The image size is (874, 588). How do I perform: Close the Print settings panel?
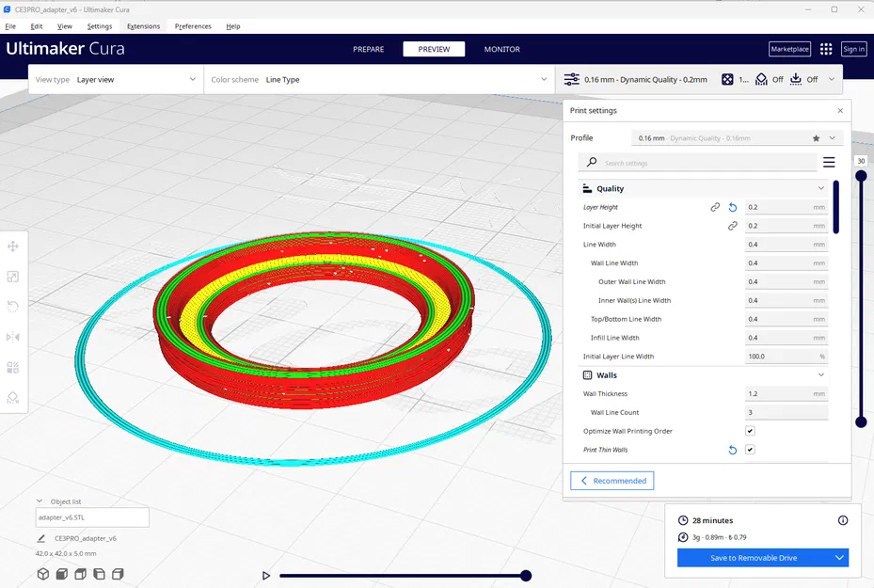pos(840,110)
